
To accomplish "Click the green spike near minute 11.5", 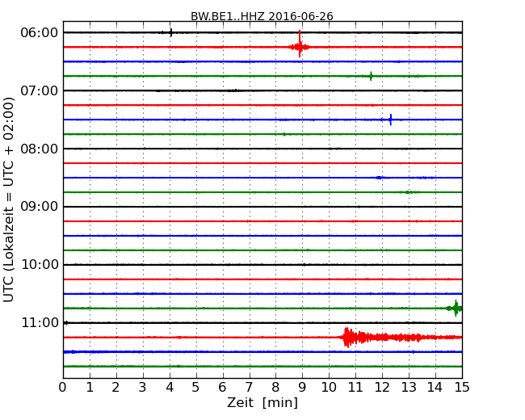I will click(371, 76).
